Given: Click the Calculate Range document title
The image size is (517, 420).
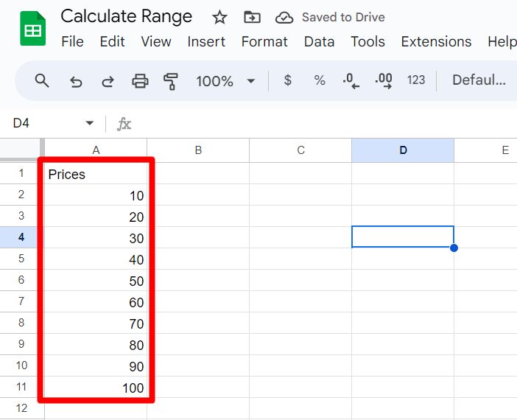Looking at the screenshot, I should 126,16.
